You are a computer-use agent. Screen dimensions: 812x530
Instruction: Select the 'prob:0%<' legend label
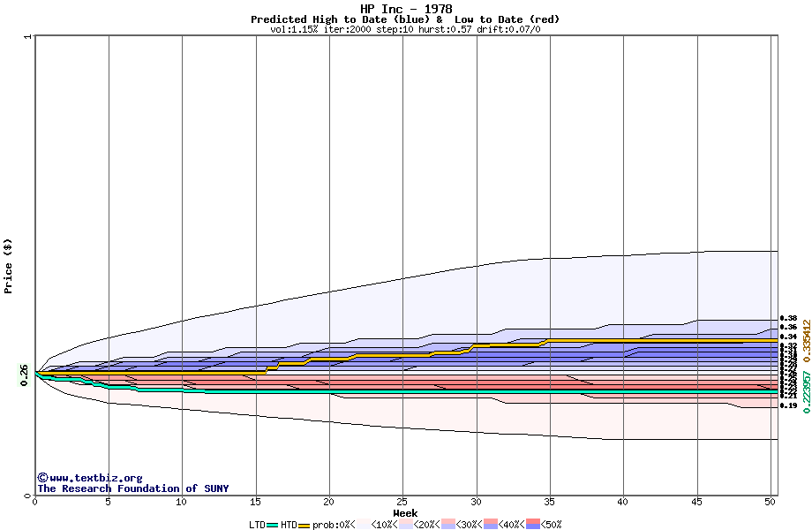[x=334, y=525]
